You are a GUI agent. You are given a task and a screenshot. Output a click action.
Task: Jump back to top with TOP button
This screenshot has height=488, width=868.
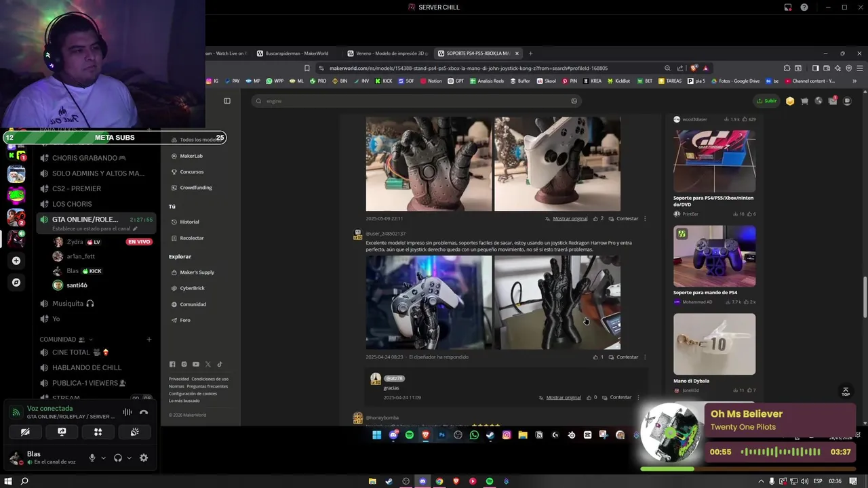tap(846, 392)
